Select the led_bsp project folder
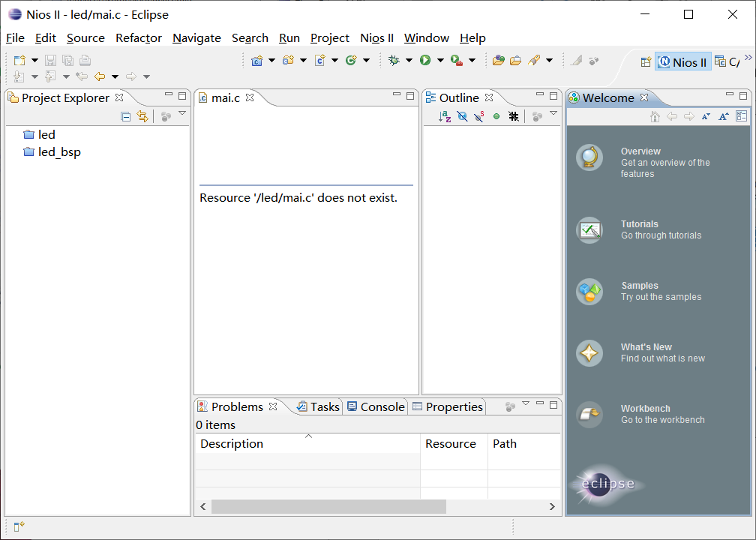The height and width of the screenshot is (540, 756). (x=58, y=152)
